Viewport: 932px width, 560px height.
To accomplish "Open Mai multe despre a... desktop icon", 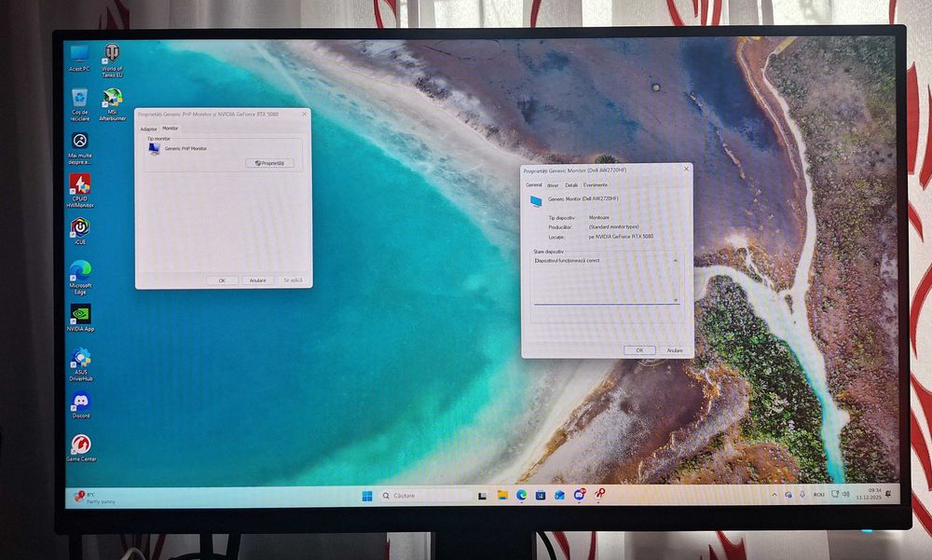I will pyautogui.click(x=79, y=148).
